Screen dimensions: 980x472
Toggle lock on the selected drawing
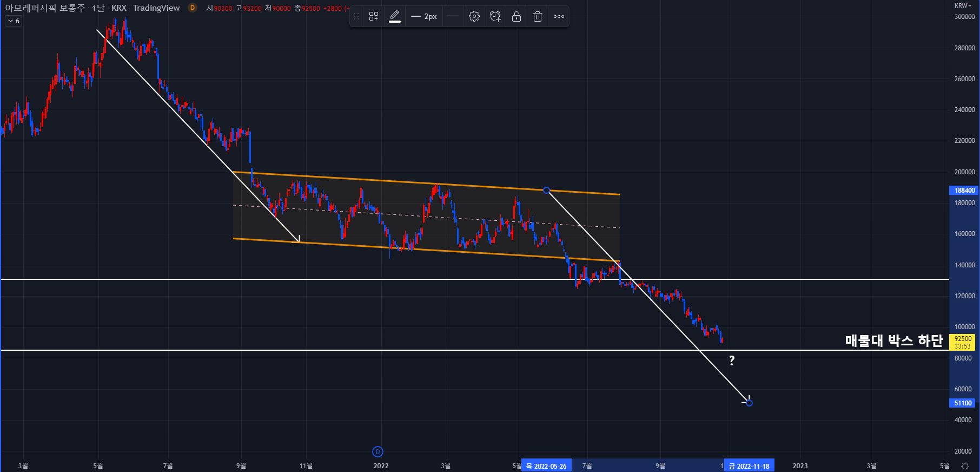coord(517,16)
